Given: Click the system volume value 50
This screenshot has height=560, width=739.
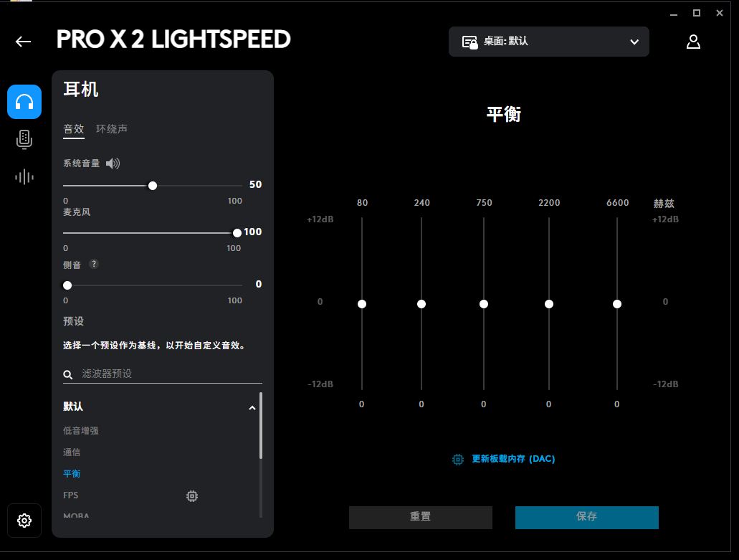Looking at the screenshot, I should (x=255, y=184).
